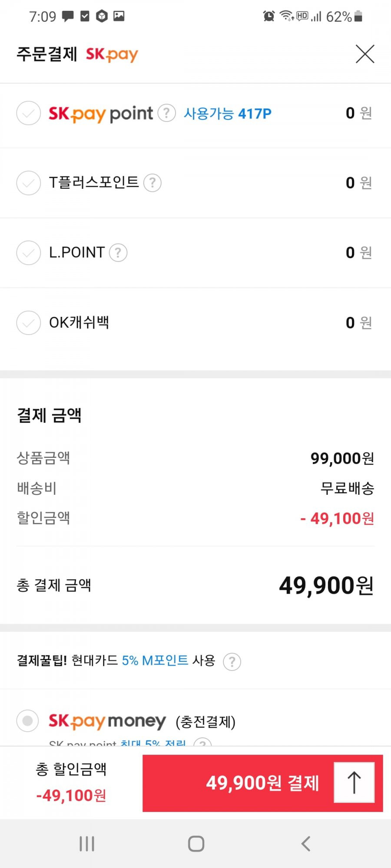Open help icon next to L.POINT
391x868 pixels.
point(118,253)
